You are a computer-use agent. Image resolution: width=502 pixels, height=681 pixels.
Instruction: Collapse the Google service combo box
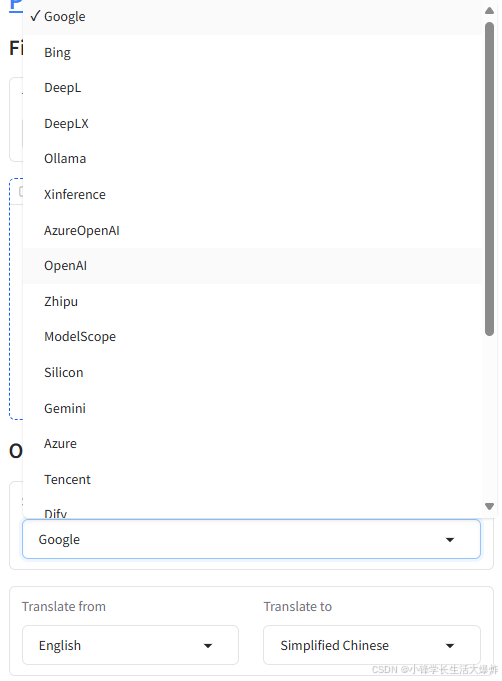click(251, 539)
